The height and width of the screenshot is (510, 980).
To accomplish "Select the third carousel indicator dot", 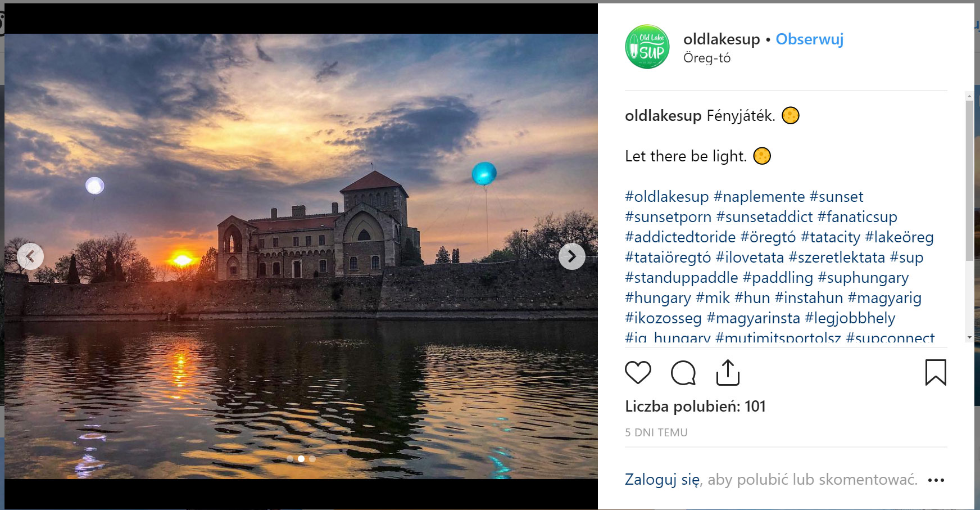I will tap(312, 459).
